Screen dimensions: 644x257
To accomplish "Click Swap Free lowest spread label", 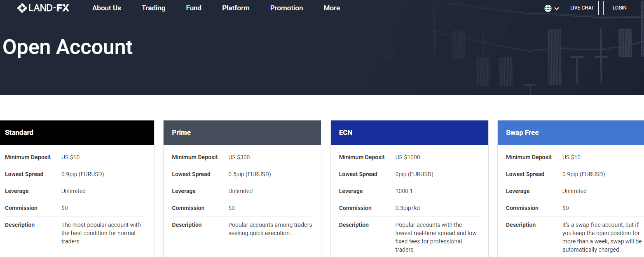I will 525,174.
